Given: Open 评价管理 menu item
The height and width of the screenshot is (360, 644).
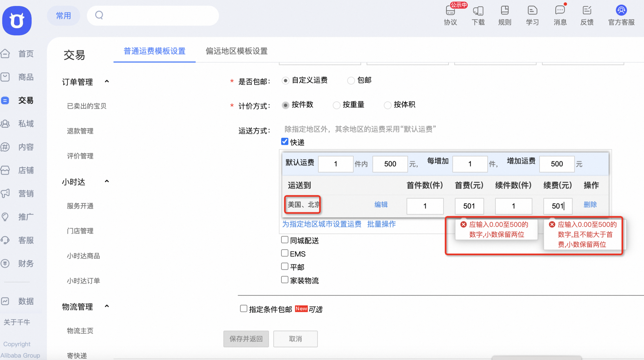Looking at the screenshot, I should [80, 156].
